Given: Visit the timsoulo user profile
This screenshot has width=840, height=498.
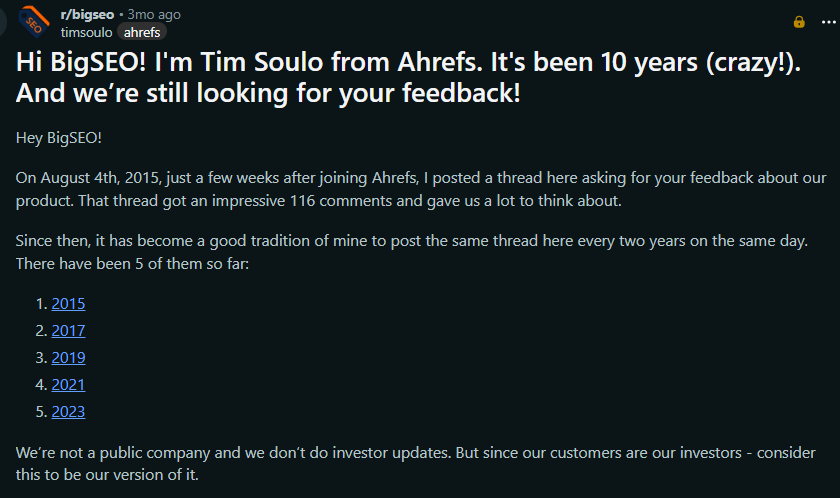Looking at the screenshot, I should tap(87, 31).
